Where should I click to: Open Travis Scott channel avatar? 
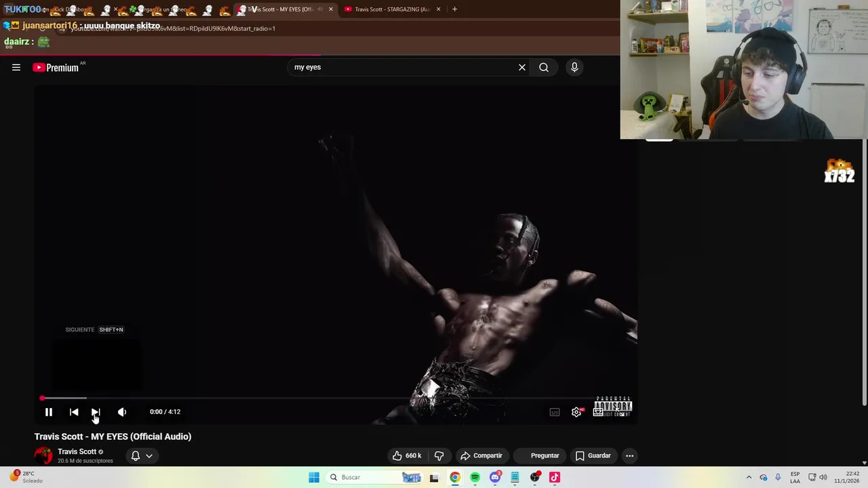pyautogui.click(x=43, y=455)
